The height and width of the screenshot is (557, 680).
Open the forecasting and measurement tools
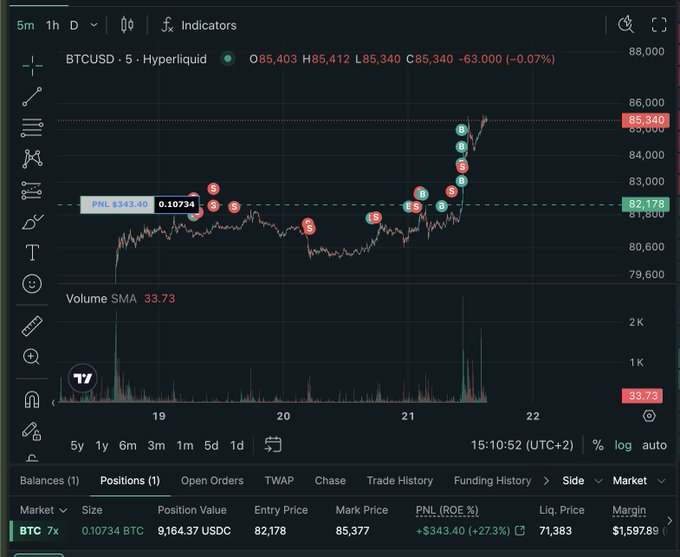point(32,190)
